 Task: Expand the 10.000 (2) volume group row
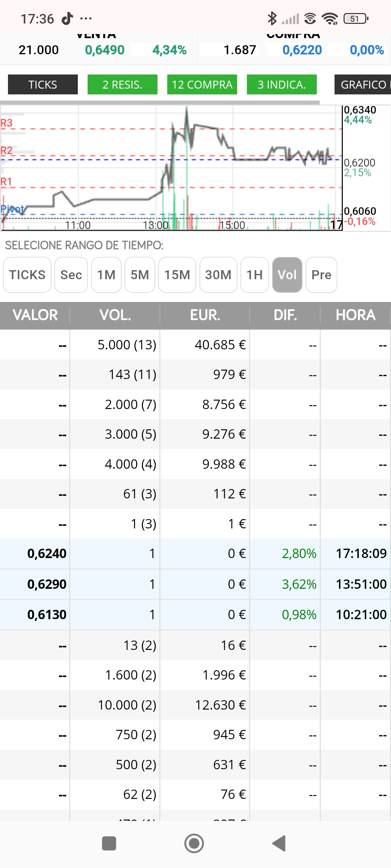(195, 705)
